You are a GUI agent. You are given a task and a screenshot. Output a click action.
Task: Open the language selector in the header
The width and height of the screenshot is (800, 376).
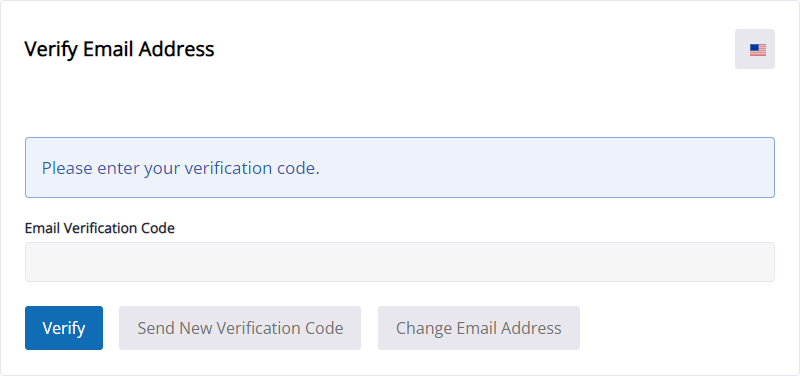pos(755,49)
